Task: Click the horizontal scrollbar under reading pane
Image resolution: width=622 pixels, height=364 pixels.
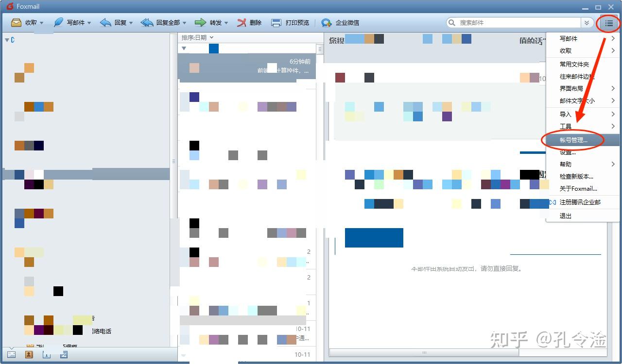Action: (424, 352)
